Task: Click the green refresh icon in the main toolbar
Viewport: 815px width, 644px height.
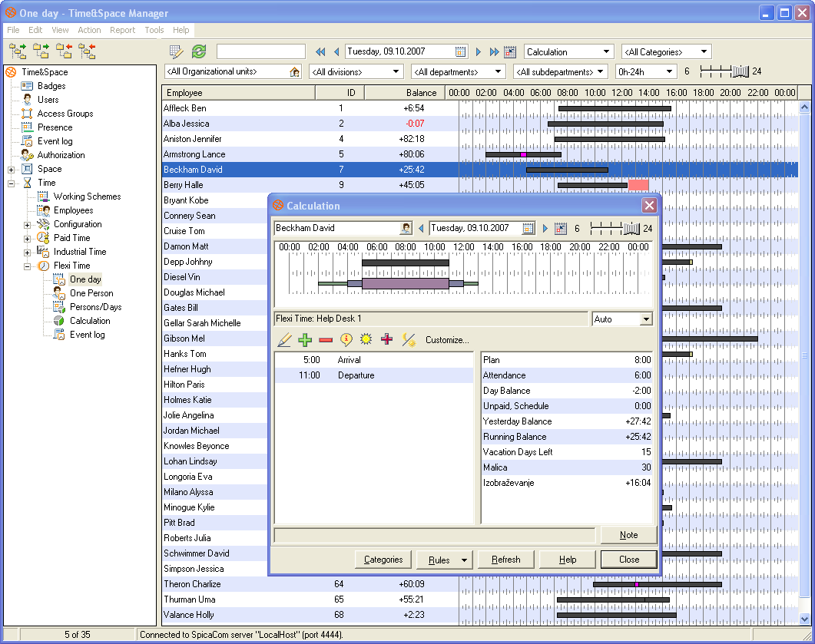Action: point(199,51)
